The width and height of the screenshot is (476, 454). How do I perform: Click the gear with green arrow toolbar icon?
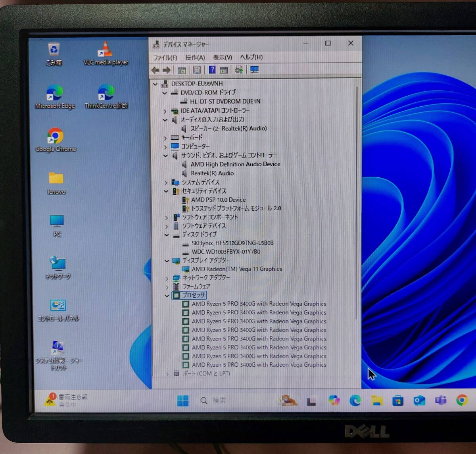point(239,70)
